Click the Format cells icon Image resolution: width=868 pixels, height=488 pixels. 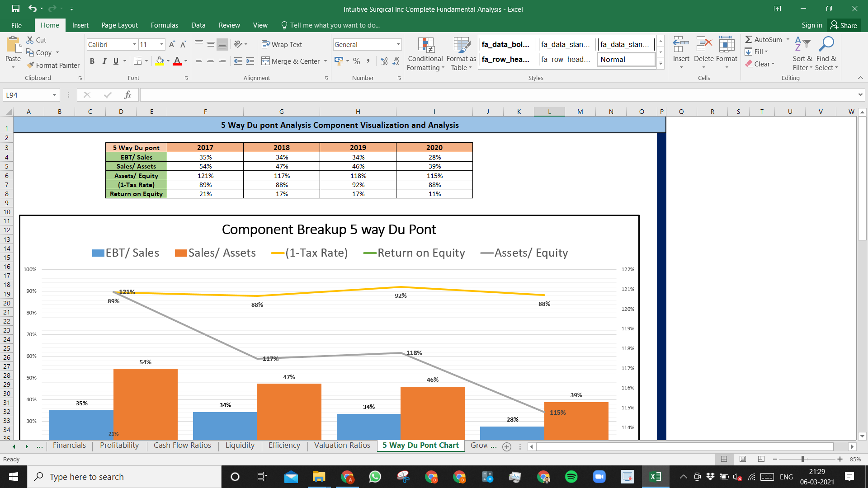coord(726,45)
